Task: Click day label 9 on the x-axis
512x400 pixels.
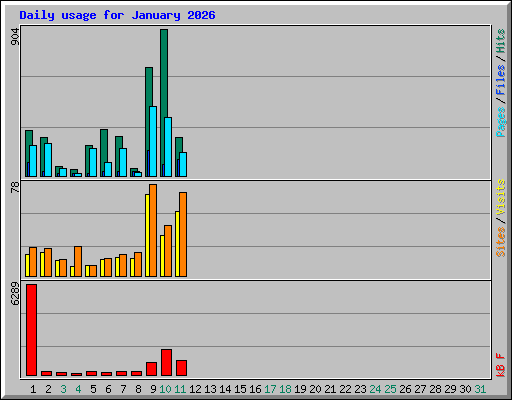Action: coord(153,389)
